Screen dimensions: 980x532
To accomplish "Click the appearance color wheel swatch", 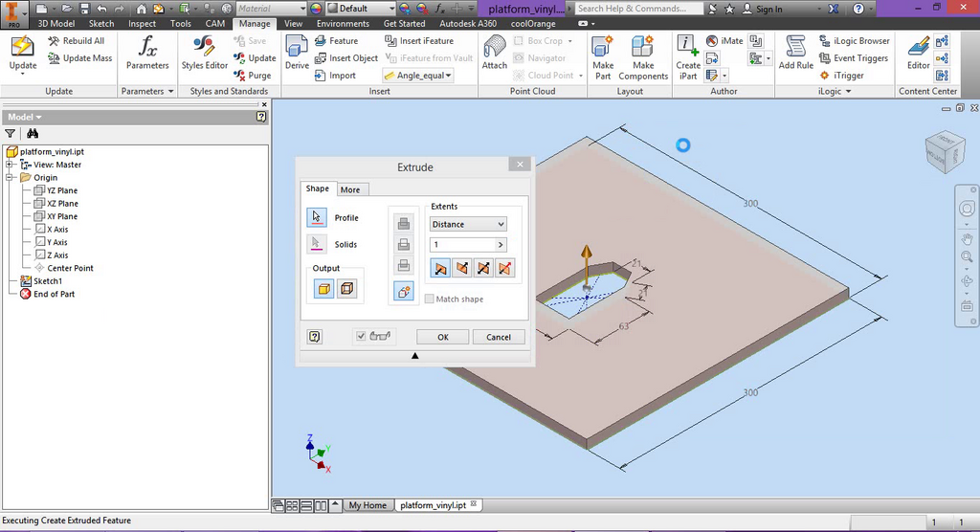I will click(x=316, y=8).
